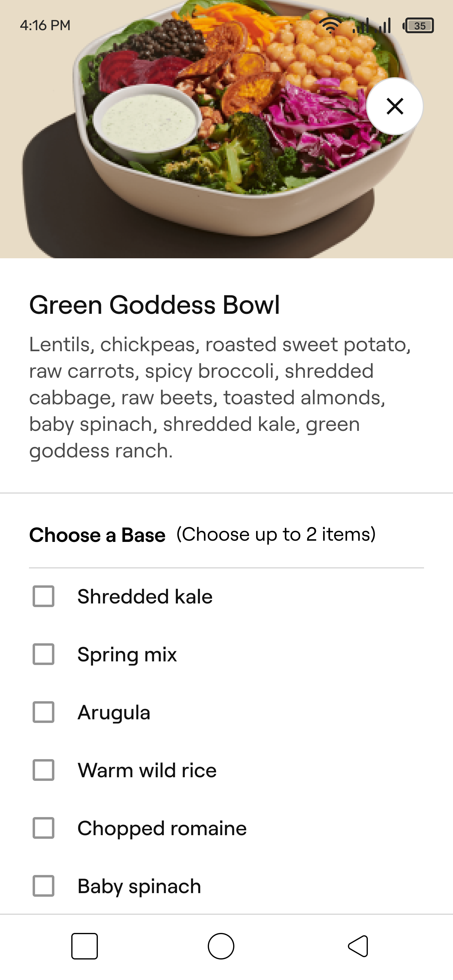Tap the battery indicator icon
453x980 pixels.
pos(418,25)
